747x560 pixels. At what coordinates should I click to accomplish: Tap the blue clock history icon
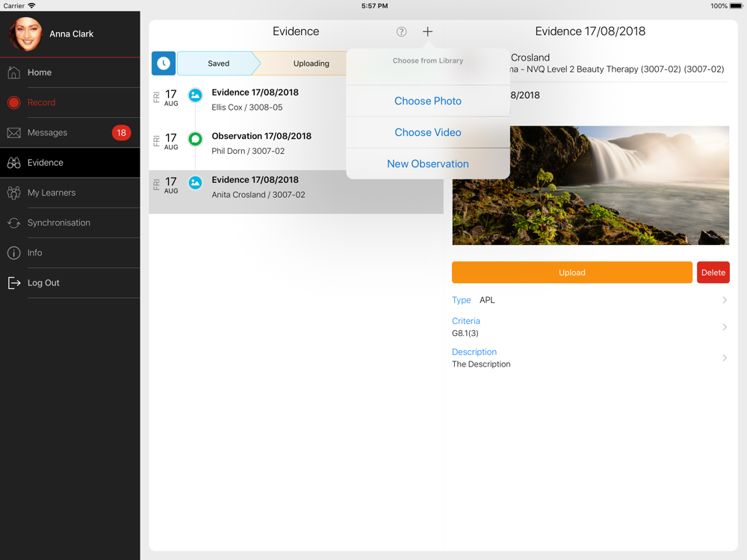(x=164, y=63)
